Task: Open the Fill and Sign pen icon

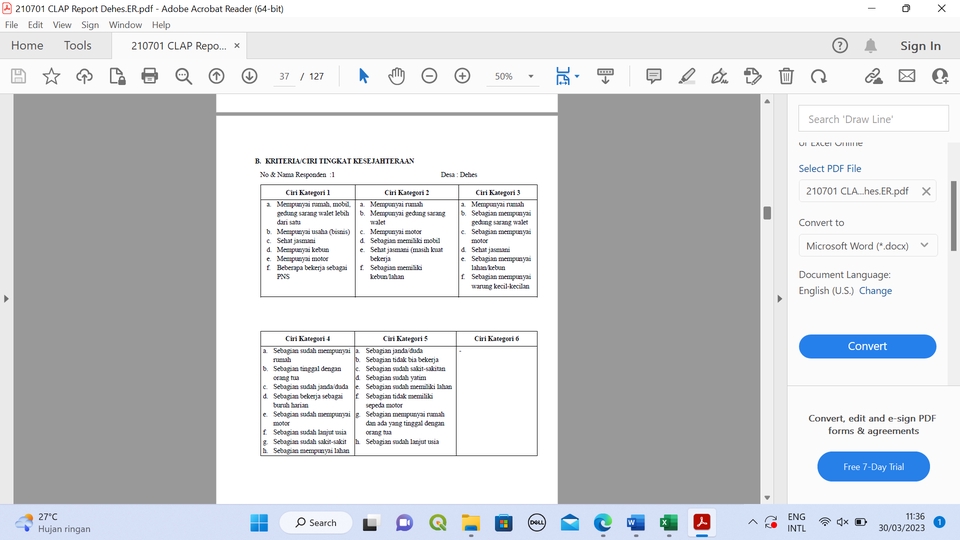Action: point(719,76)
